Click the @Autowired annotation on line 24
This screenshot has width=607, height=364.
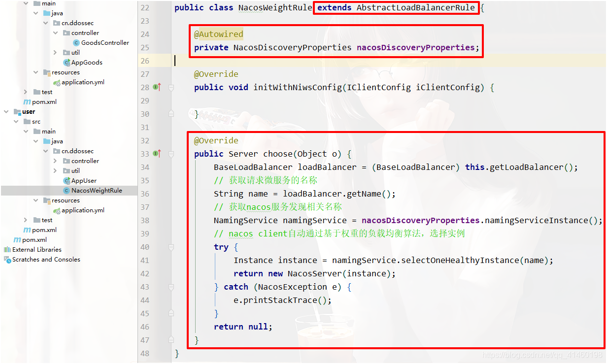pos(218,34)
